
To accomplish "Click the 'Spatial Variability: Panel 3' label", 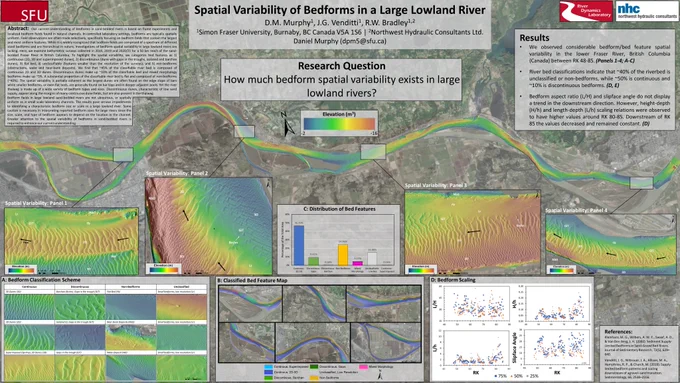I will tap(436, 185).
